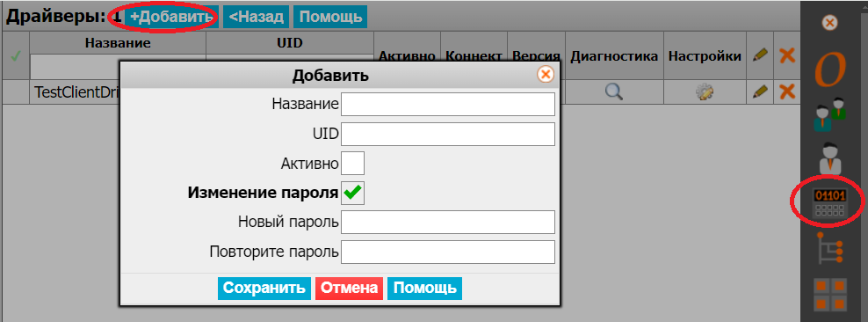Screen dimensions: 868x322
Task: Click the pencil edit icon in driver row
Action: point(760,91)
